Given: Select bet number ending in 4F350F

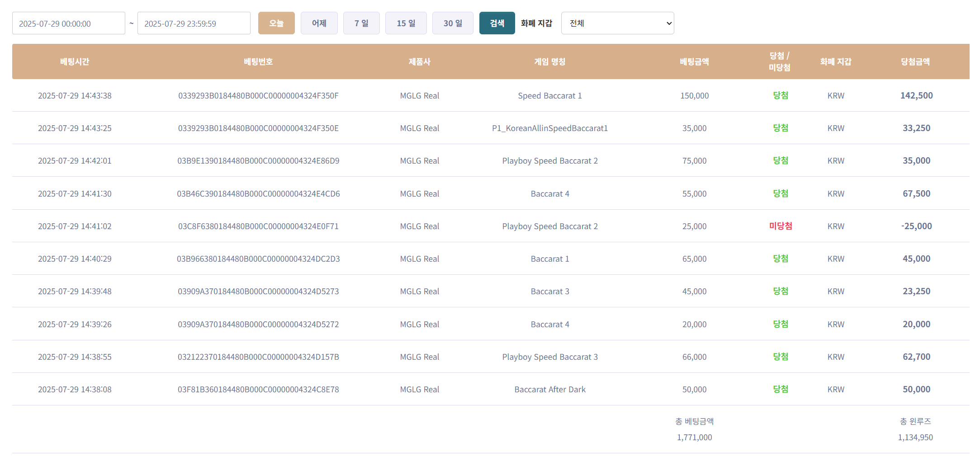Looking at the screenshot, I should (258, 96).
